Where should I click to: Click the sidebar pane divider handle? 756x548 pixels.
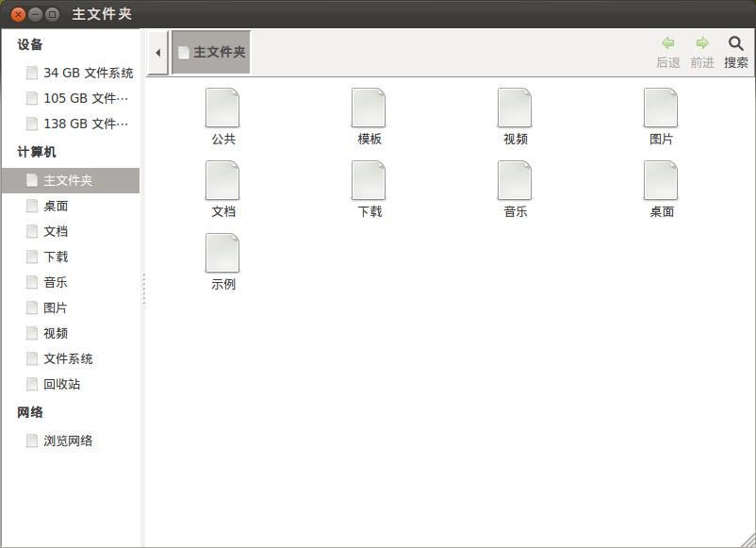click(x=143, y=289)
